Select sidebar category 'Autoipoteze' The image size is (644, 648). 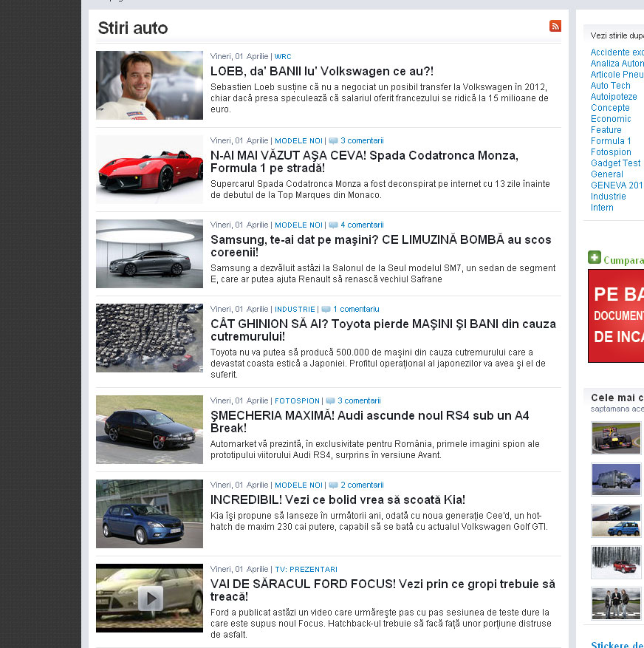click(614, 97)
